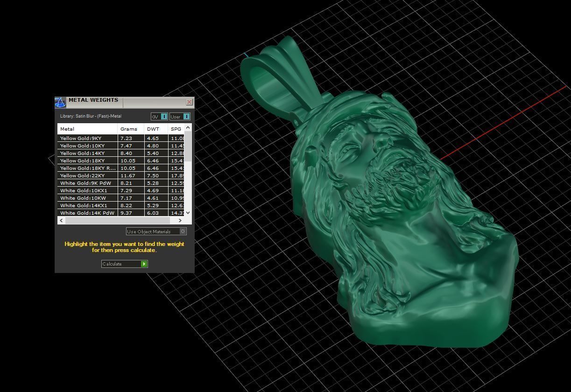The image size is (571, 392).
Task: Click the Metal Weights scale logo icon
Action: click(60, 103)
